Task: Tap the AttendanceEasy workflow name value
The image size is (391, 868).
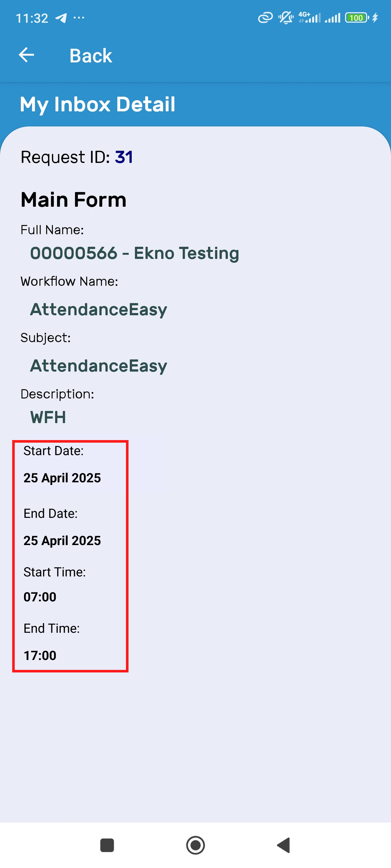Action: coord(98,309)
